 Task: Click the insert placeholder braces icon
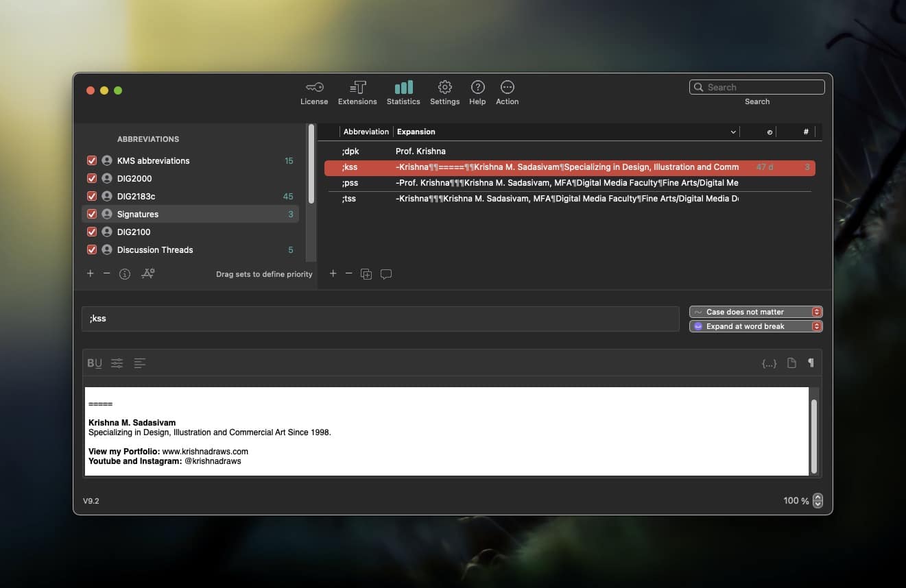(769, 363)
